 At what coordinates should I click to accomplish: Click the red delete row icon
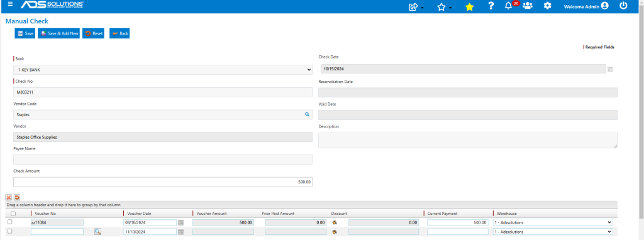[x=8, y=197]
